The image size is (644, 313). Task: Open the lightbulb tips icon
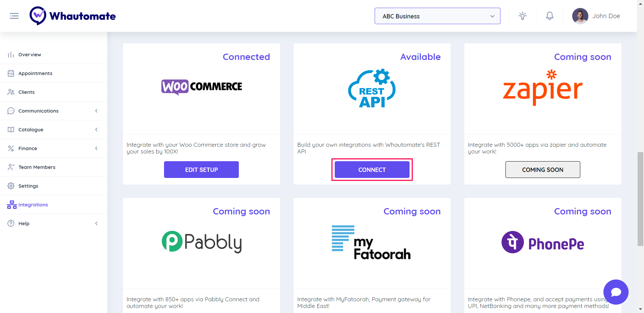click(522, 16)
